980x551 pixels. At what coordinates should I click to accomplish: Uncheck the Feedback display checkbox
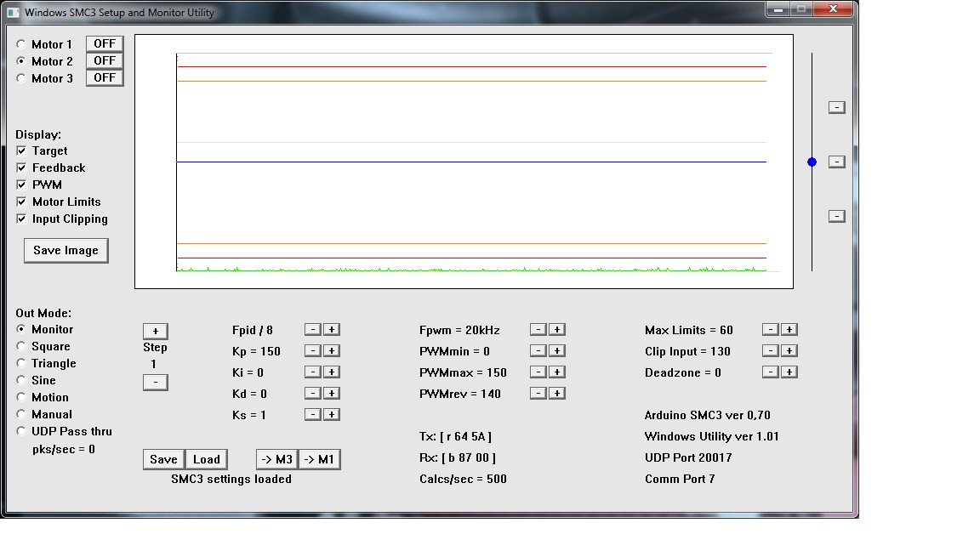21,168
